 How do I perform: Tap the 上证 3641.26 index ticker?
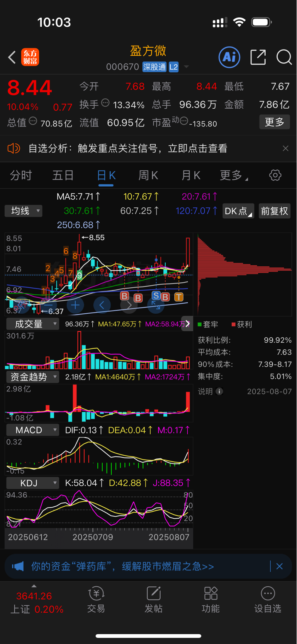pyautogui.click(x=37, y=603)
